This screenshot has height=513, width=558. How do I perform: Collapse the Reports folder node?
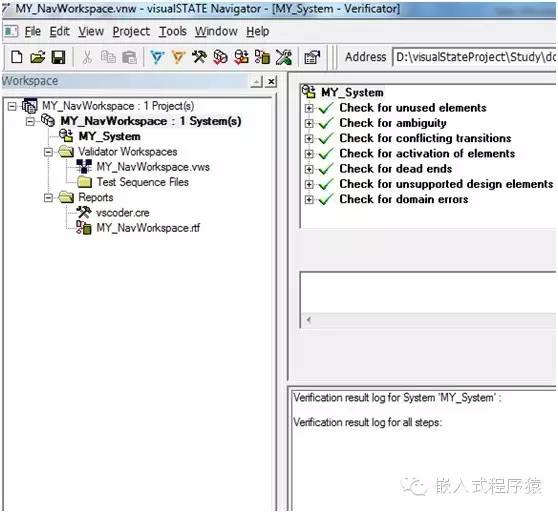(x=48, y=198)
